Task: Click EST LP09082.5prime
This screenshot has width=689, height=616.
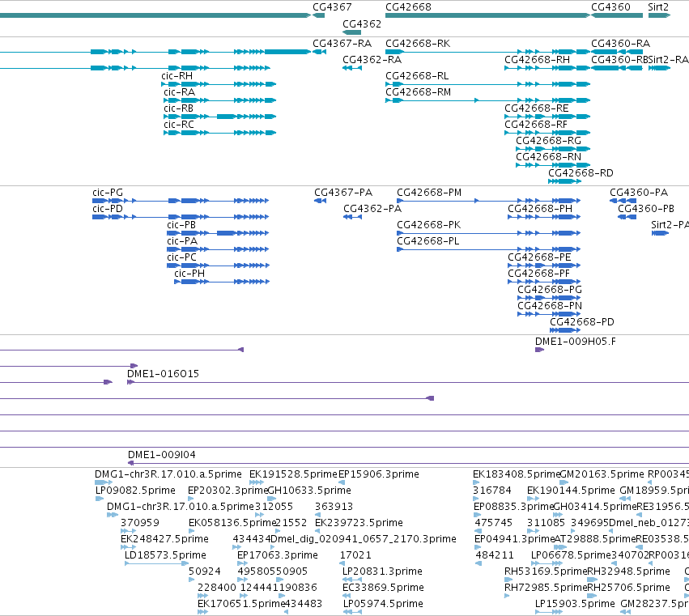Action: [135, 491]
